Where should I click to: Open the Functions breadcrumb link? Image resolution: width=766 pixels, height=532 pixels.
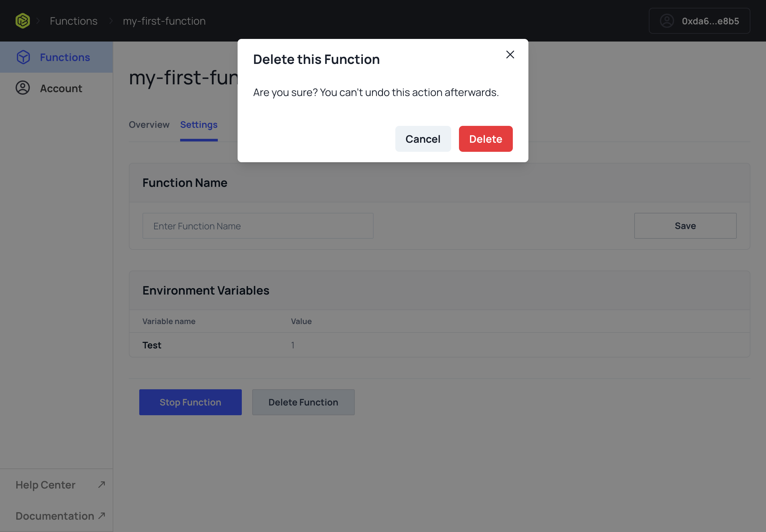click(74, 21)
